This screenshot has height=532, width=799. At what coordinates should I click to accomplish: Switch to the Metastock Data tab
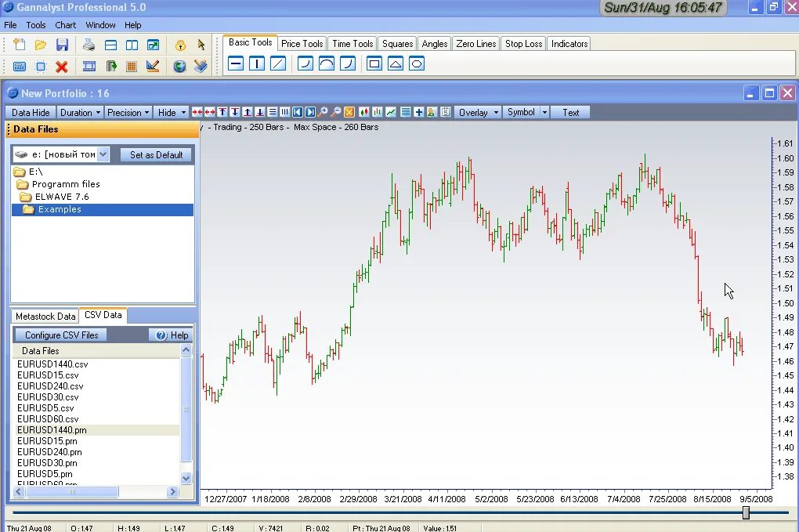click(45, 316)
